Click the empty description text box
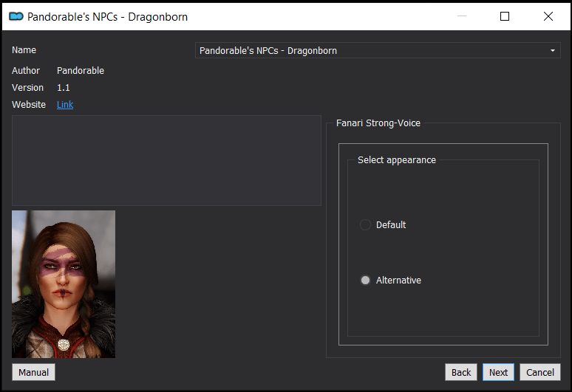The width and height of the screenshot is (572, 392). [x=166, y=161]
